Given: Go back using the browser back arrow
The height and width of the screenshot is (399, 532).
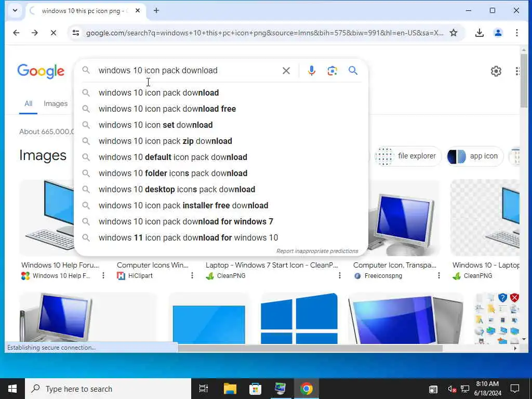Looking at the screenshot, I should 16,33.
